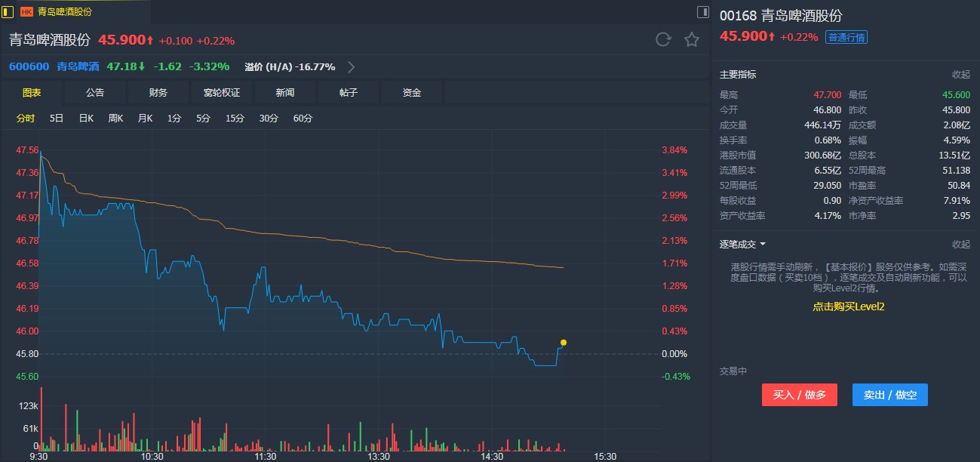The height and width of the screenshot is (462, 980).
Task: Toggle the left sidebar panel icon
Action: click(8, 11)
